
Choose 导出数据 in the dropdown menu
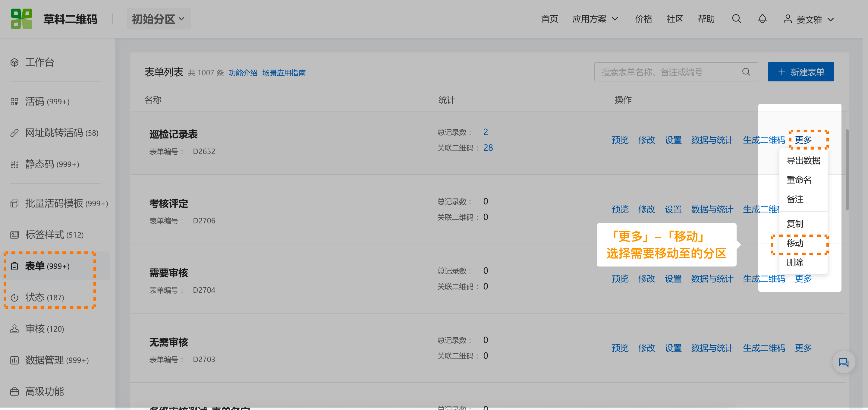pos(803,161)
